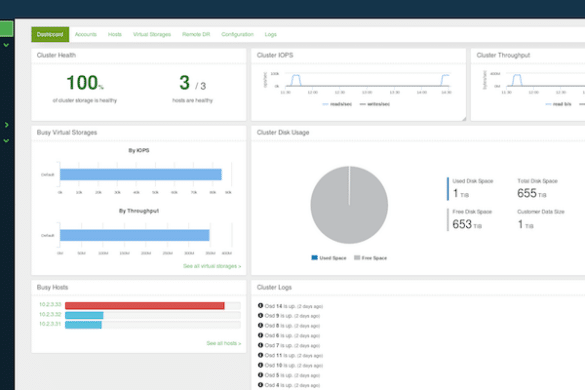585x390 pixels.
Task: Select log entry text 'Osd 14 is up.'
Action: (x=280, y=306)
